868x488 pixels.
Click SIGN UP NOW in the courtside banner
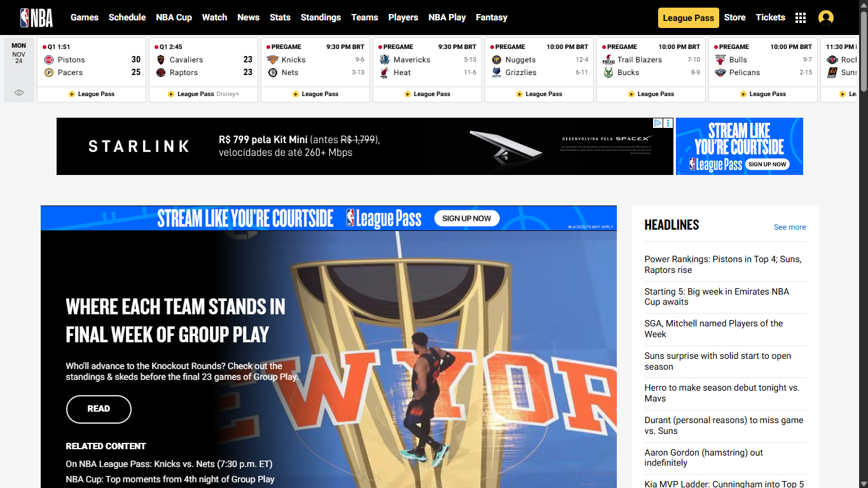(467, 218)
